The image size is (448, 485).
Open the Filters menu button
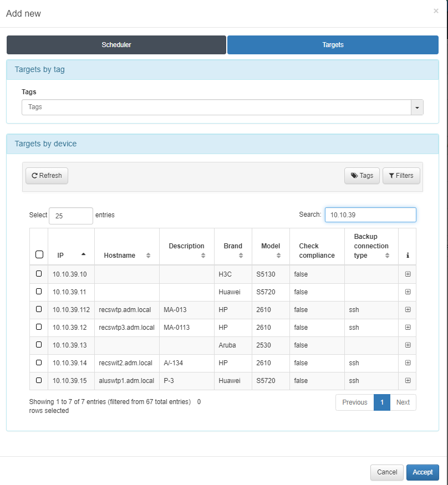click(401, 176)
